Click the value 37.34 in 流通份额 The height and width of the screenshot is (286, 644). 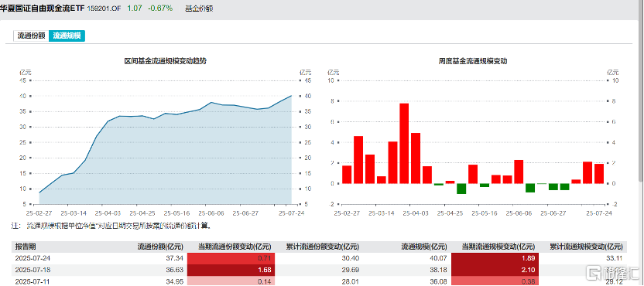175,258
